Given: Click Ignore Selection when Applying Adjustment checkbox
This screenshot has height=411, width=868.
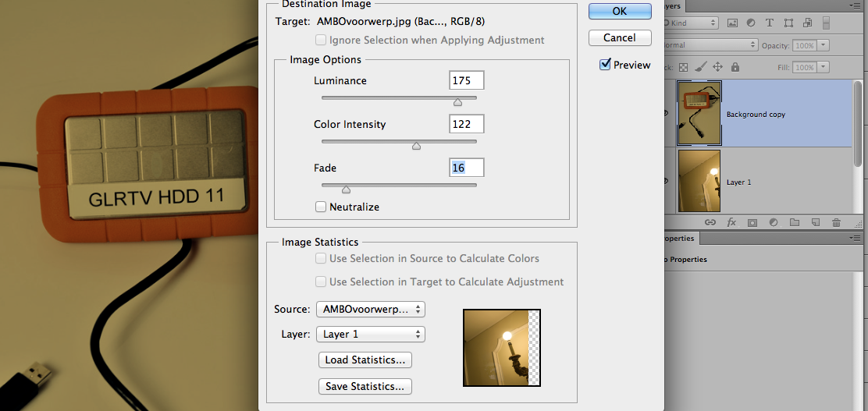Looking at the screenshot, I should tap(321, 40).
